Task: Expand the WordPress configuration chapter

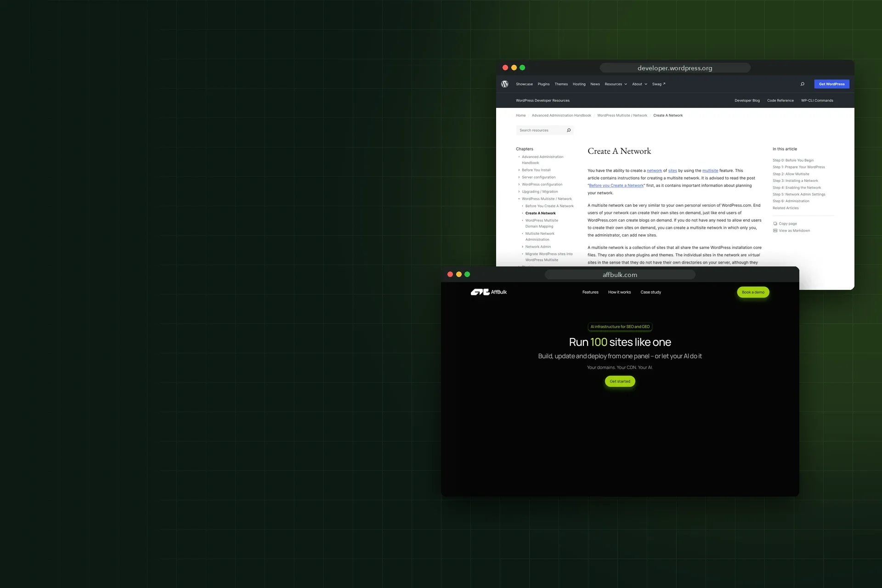Action: pos(519,185)
